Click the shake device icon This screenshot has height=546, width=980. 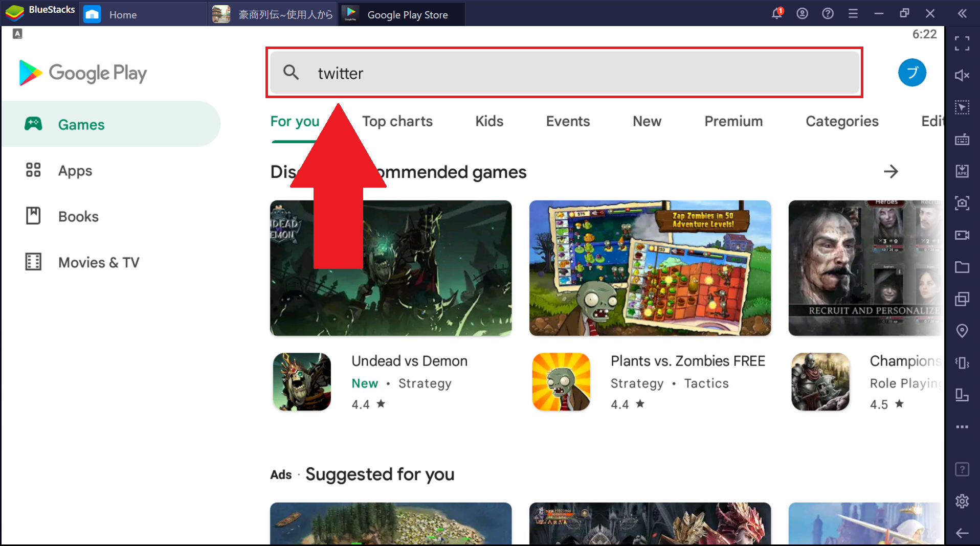962,362
